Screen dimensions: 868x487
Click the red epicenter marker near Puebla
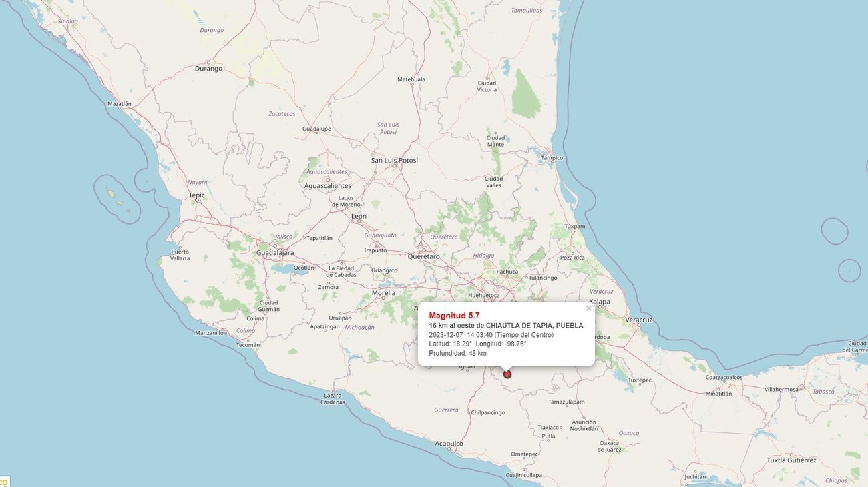click(507, 374)
